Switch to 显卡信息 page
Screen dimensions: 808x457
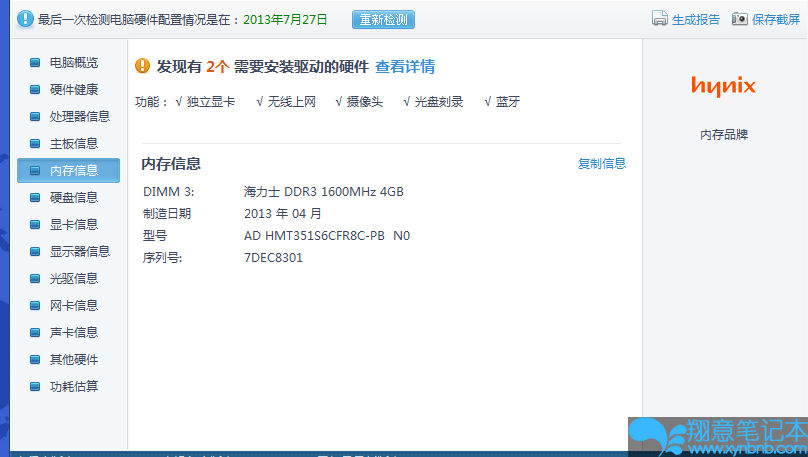(74, 225)
